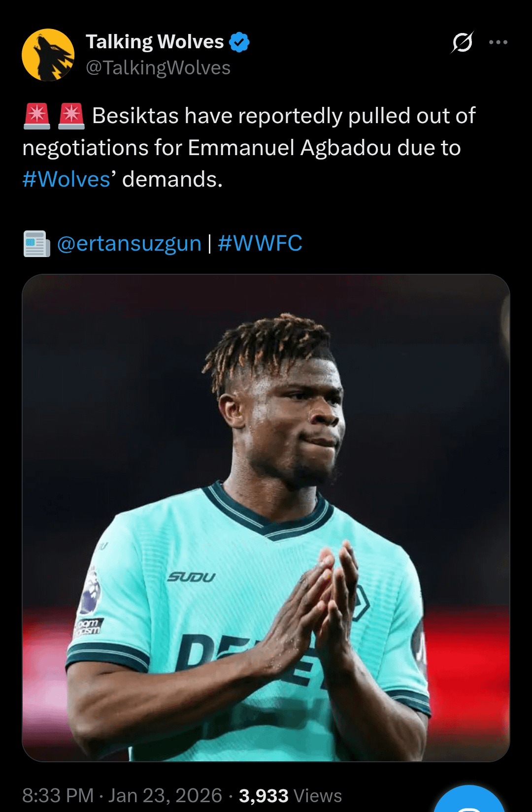532x812 pixels.
Task: Open the Talking Wolves profile avatar
Action: [x=48, y=55]
